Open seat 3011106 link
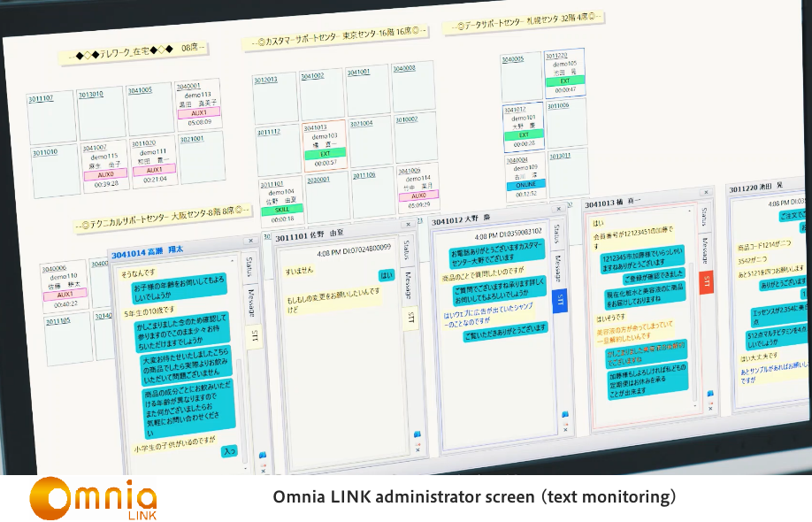The image size is (812, 522). [364, 175]
